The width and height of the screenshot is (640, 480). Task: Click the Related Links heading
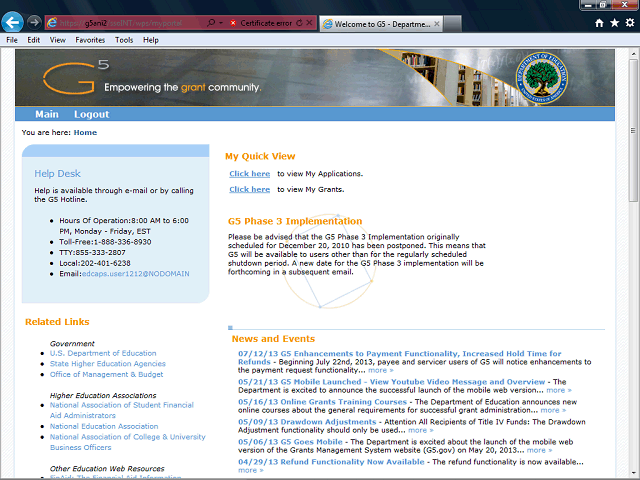pos(57,322)
